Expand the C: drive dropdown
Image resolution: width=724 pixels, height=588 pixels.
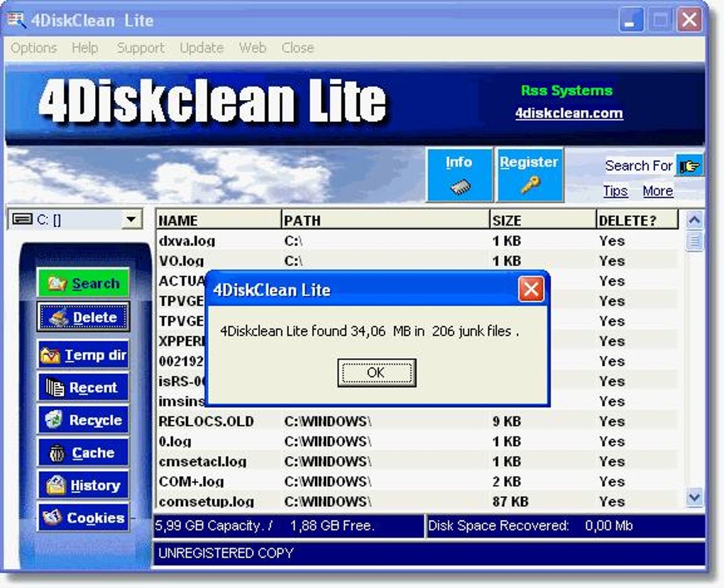click(x=131, y=219)
